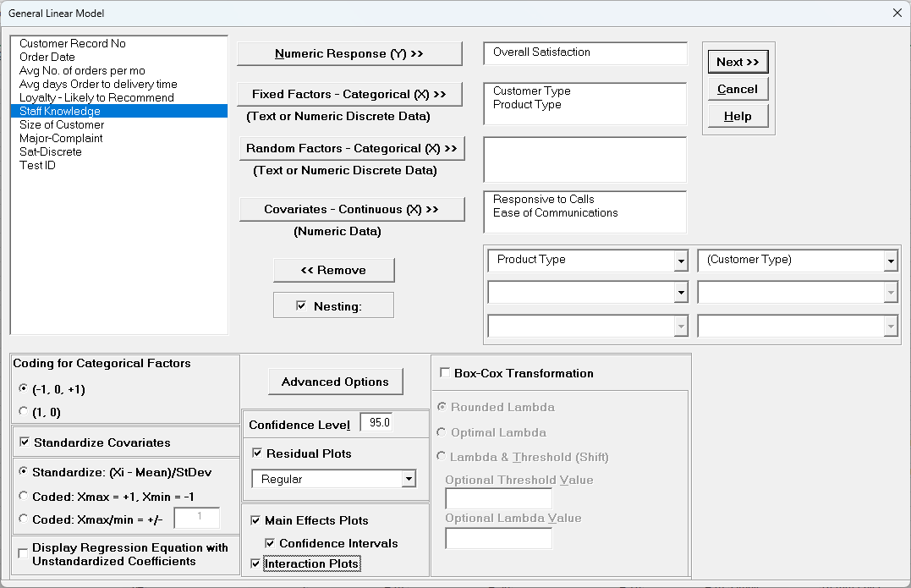Screen dimensions: 911x588
Task: Toggle Standardize Covariates checkbox
Action: coord(25,442)
